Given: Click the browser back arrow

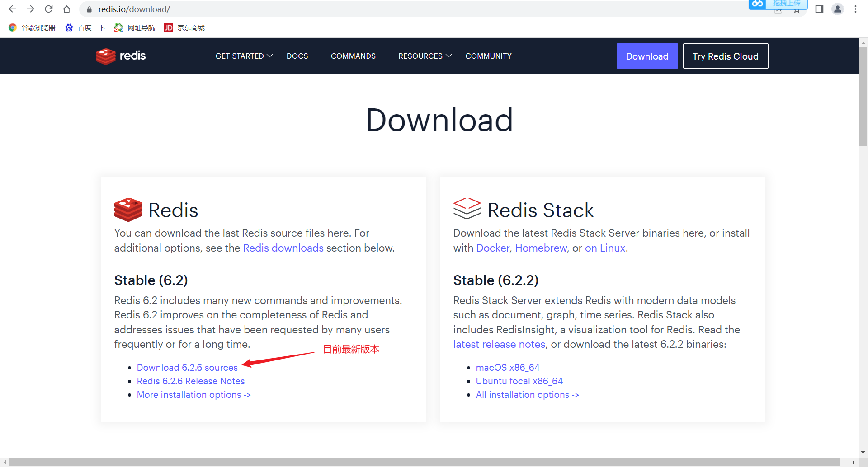Looking at the screenshot, I should (x=12, y=9).
